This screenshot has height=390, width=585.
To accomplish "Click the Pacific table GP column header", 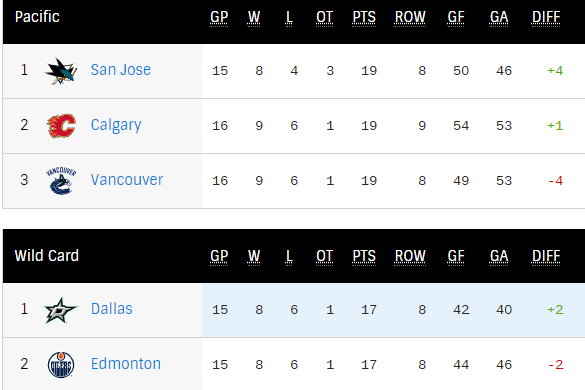I will 219,18.
